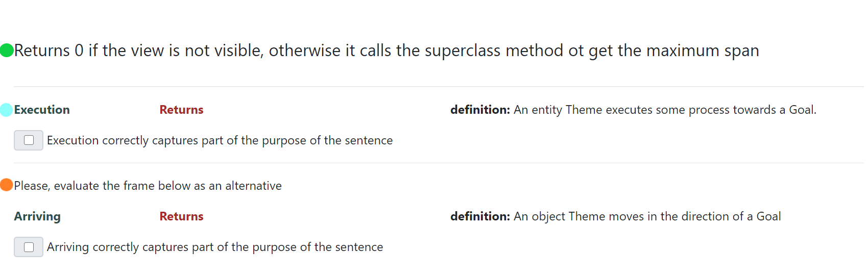Click the orange dot beside the alternative prompt
Screen dimensions: 868x275
pyautogui.click(x=7, y=185)
